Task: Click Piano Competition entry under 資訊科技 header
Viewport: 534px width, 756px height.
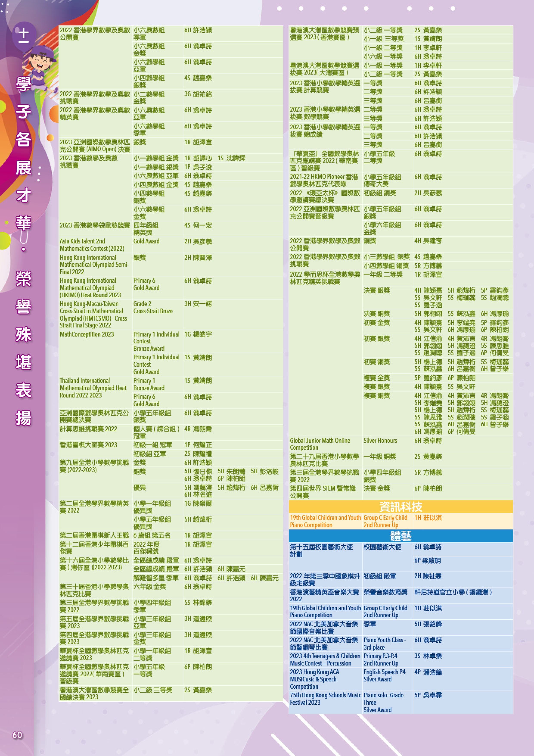Action: (325, 521)
